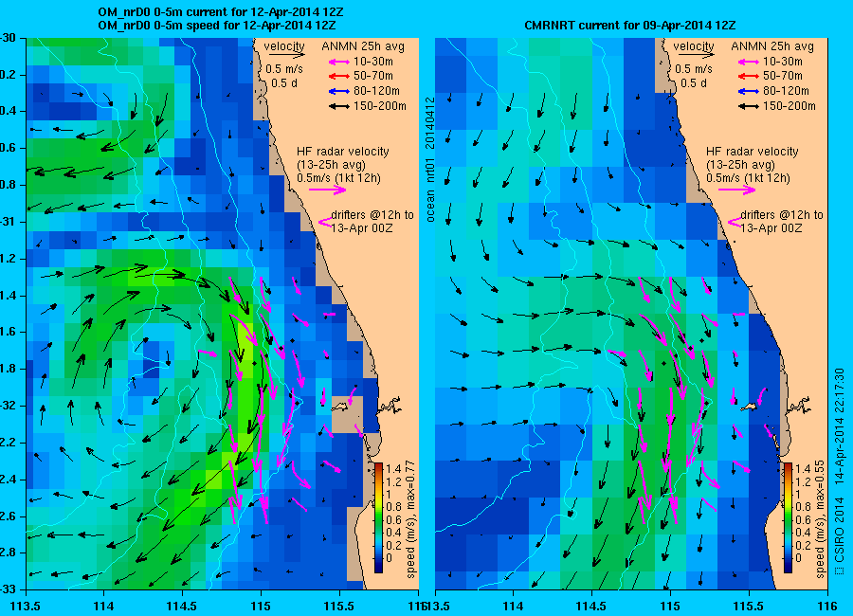Click the '14-Apr-2014 22:17:30' timestamp
The height and width of the screenshot is (616, 853).
click(x=839, y=426)
